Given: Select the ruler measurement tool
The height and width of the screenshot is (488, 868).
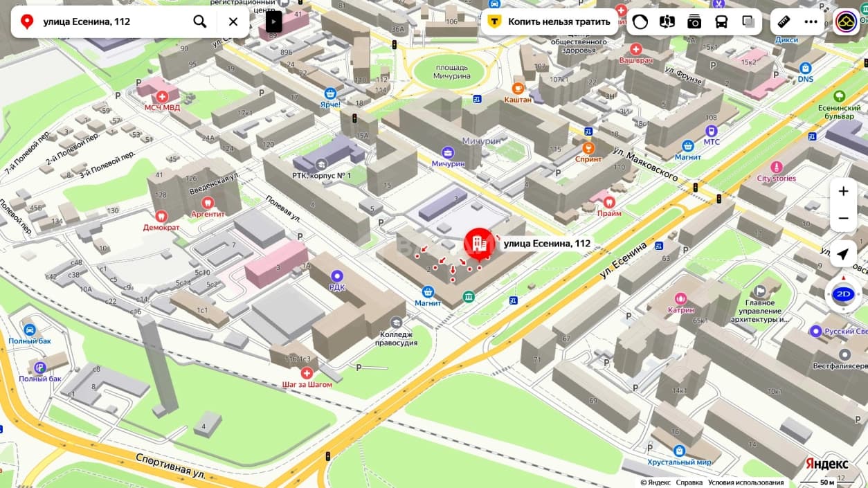Looking at the screenshot, I should click(x=784, y=21).
